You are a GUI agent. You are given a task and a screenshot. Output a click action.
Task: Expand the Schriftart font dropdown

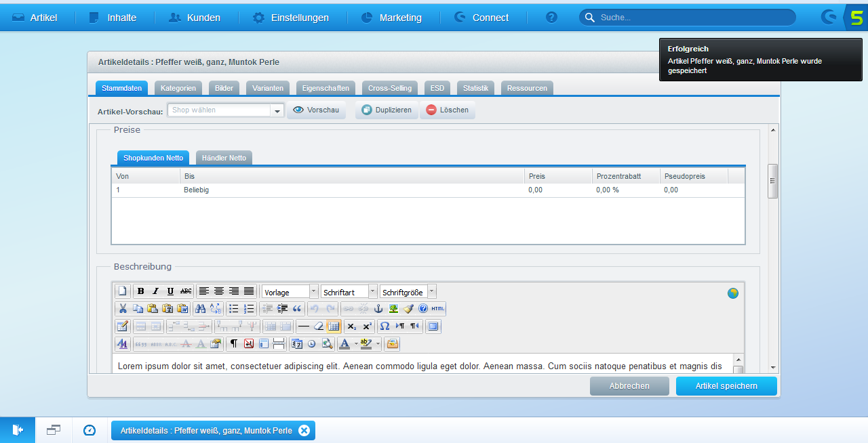(372, 291)
